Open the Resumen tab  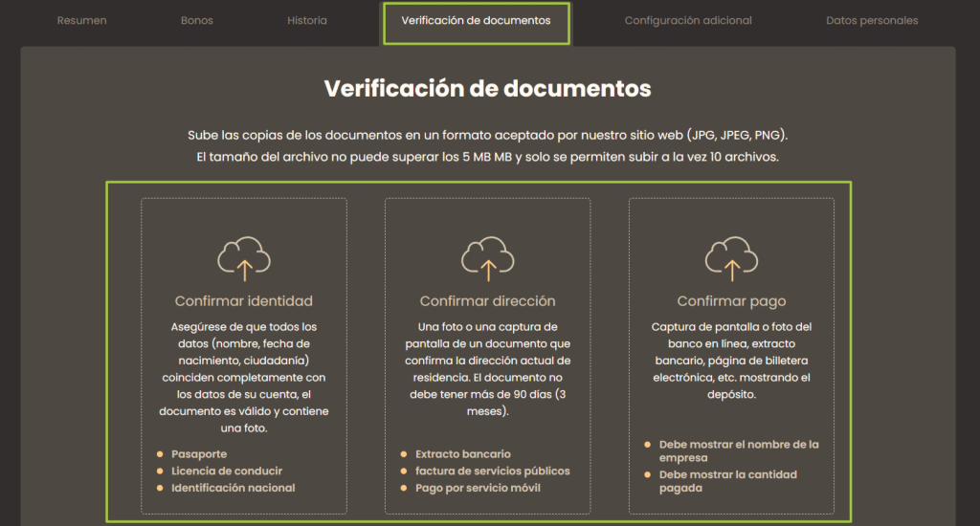[x=81, y=20]
